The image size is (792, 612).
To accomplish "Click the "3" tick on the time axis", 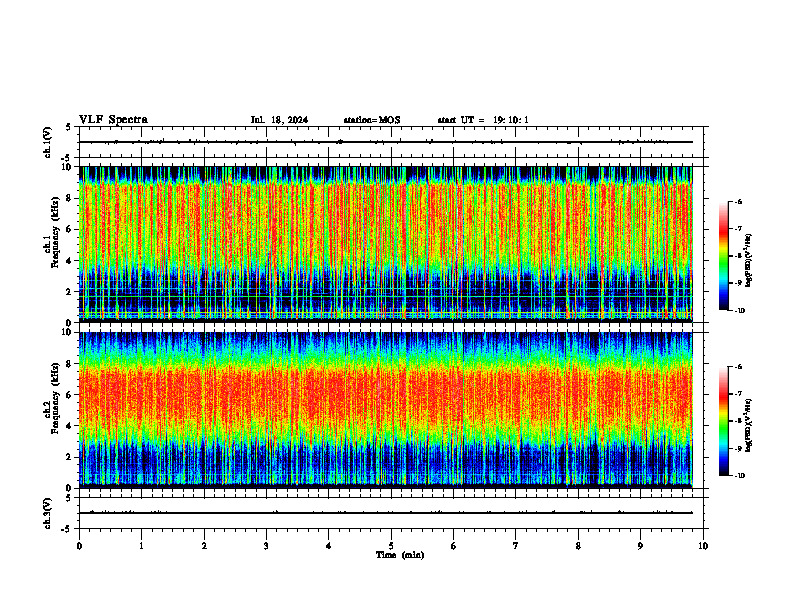I will click(266, 546).
